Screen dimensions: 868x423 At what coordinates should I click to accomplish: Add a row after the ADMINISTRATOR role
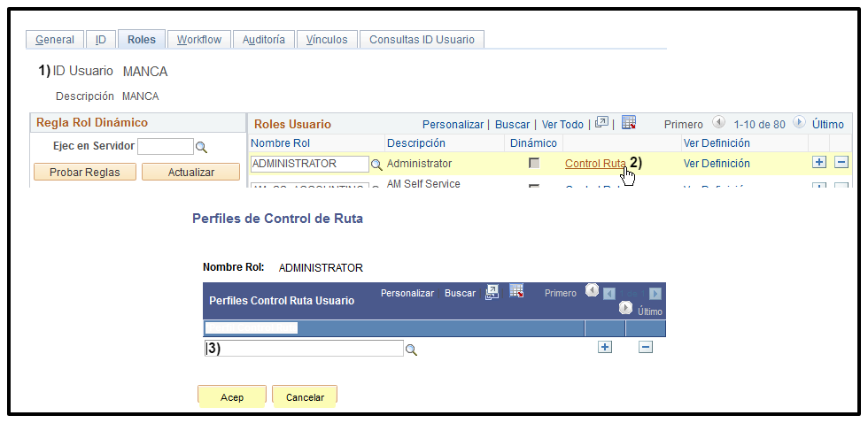[819, 162]
